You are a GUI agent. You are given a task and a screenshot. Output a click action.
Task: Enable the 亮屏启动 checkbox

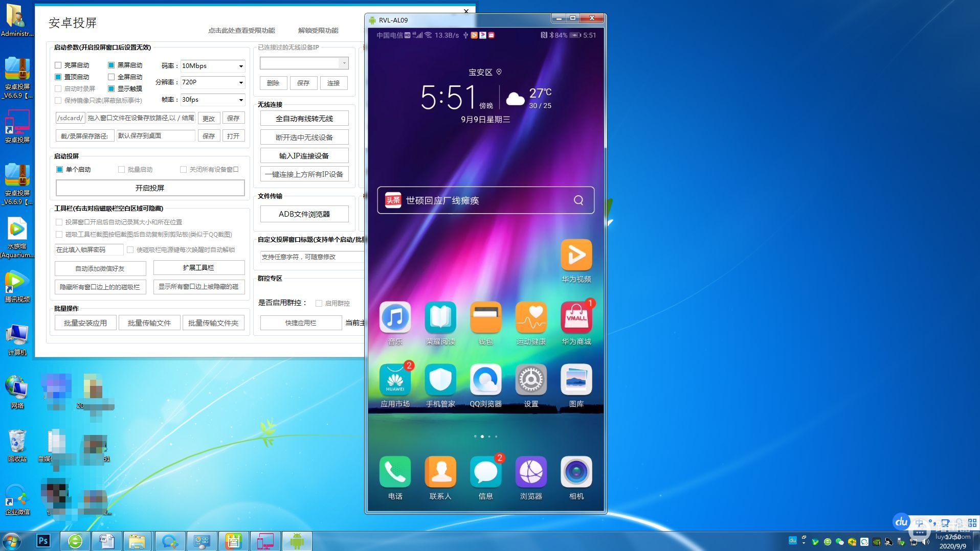[58, 65]
